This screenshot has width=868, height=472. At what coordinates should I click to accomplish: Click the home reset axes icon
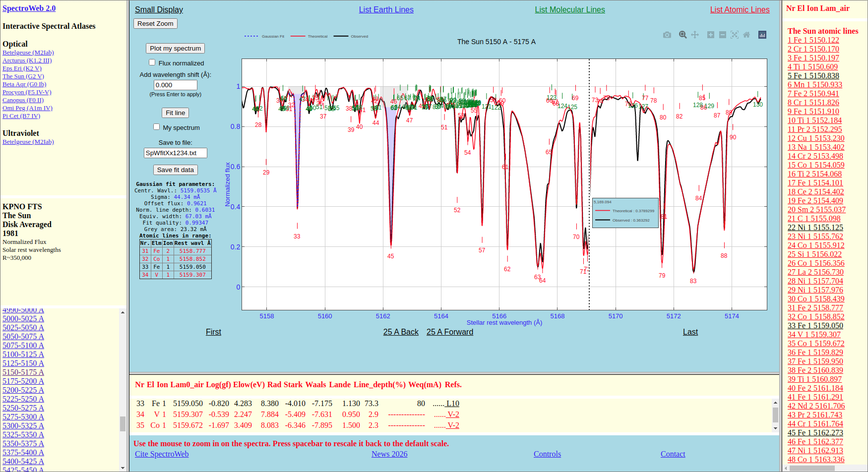coord(746,35)
